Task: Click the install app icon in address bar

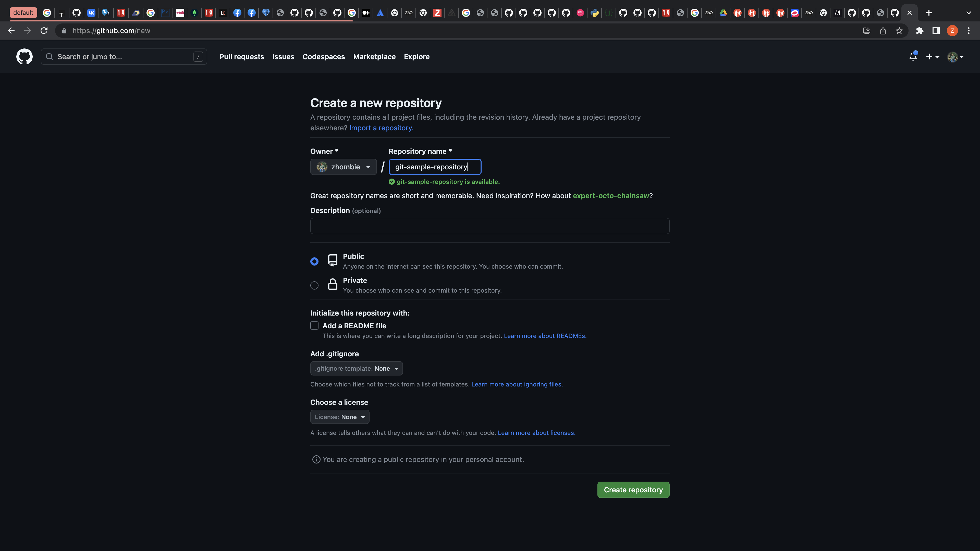Action: click(x=866, y=31)
